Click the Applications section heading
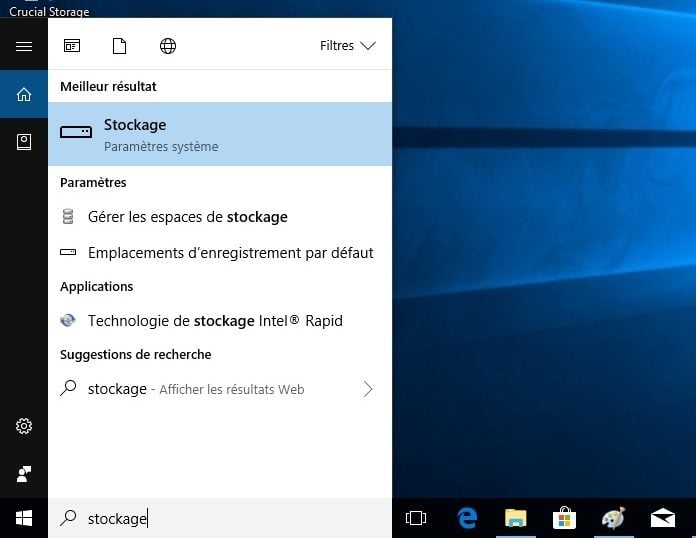 coord(97,286)
